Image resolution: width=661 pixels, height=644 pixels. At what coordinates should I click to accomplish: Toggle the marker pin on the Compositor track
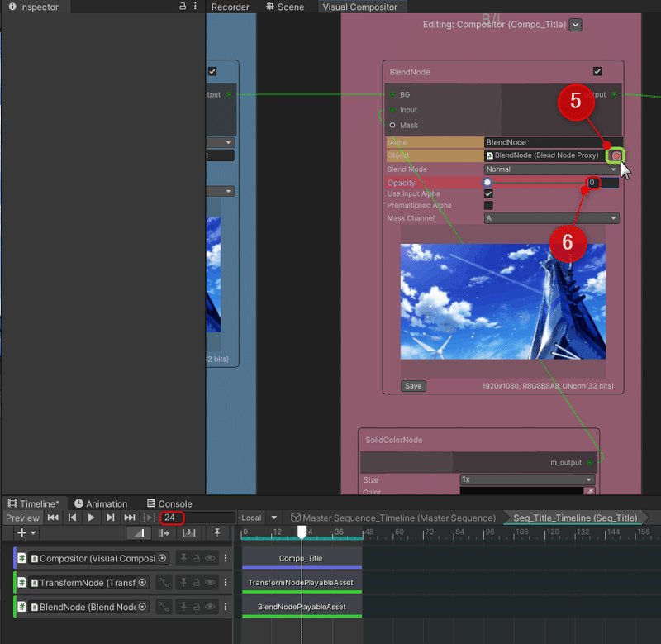tap(183, 558)
